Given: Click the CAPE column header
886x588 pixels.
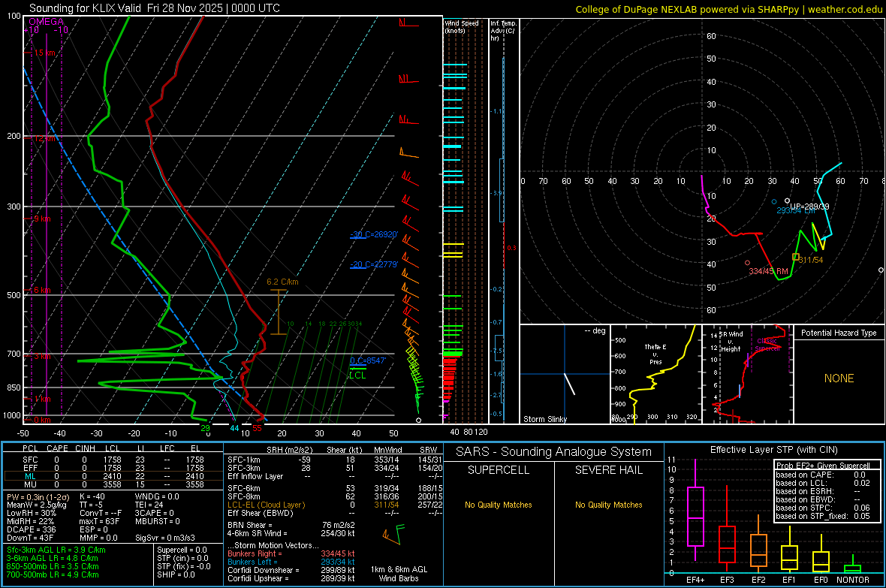Looking at the screenshot, I should pyautogui.click(x=57, y=448).
